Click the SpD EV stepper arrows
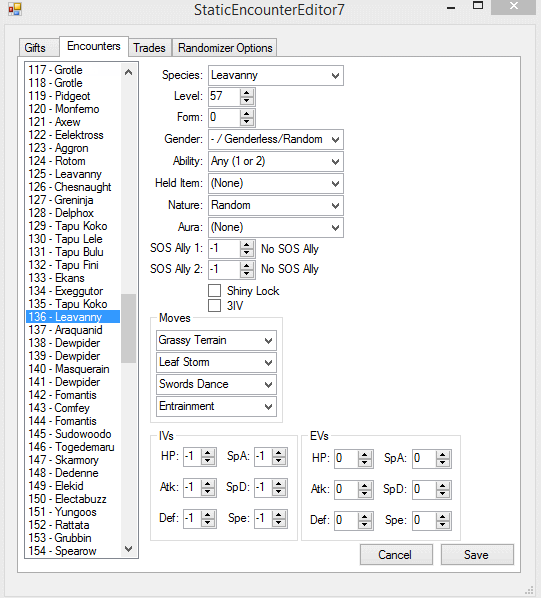The width and height of the screenshot is (541, 598). click(443, 490)
